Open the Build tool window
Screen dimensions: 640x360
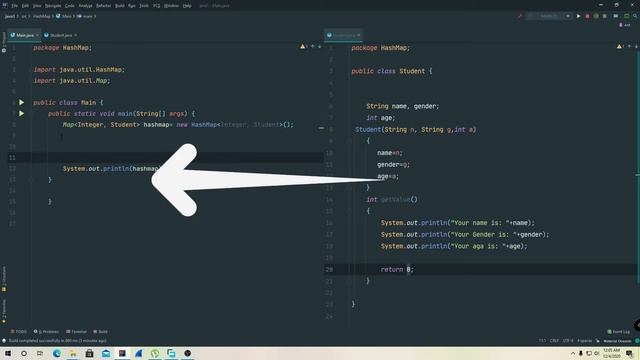pos(100,332)
